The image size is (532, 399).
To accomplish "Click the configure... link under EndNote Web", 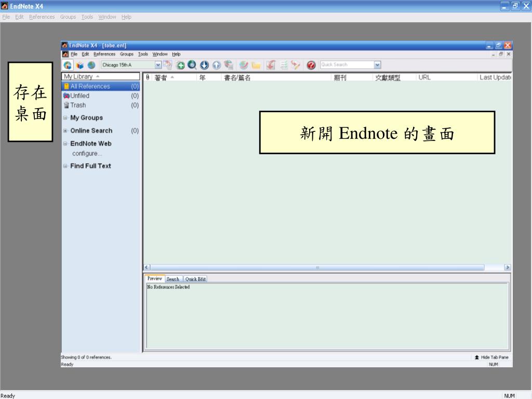I will (87, 153).
